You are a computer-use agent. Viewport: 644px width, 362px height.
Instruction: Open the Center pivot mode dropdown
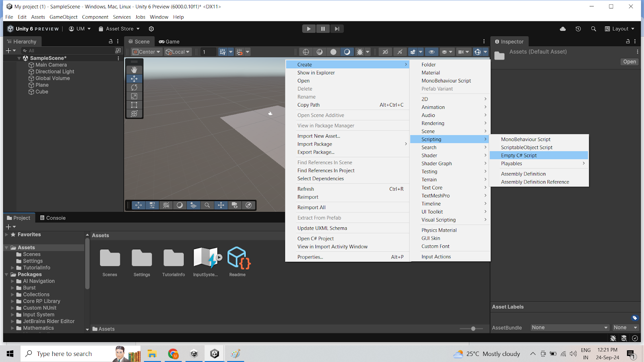147,52
